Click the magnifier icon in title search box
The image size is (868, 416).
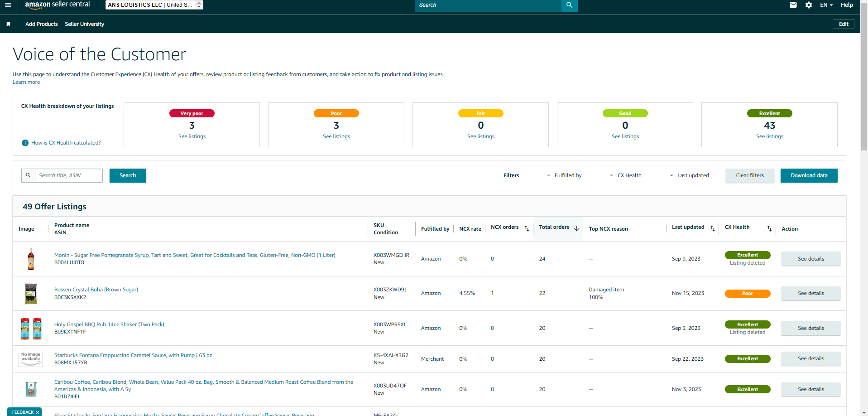[28, 175]
